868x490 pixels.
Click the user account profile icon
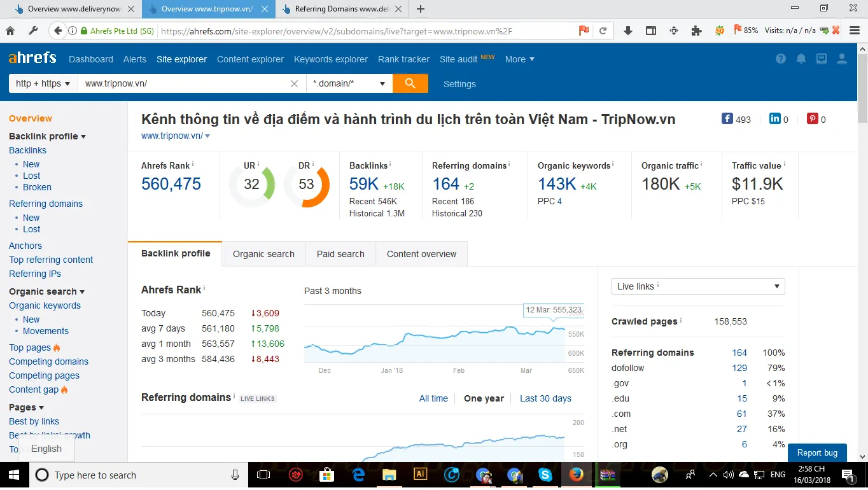[841, 59]
